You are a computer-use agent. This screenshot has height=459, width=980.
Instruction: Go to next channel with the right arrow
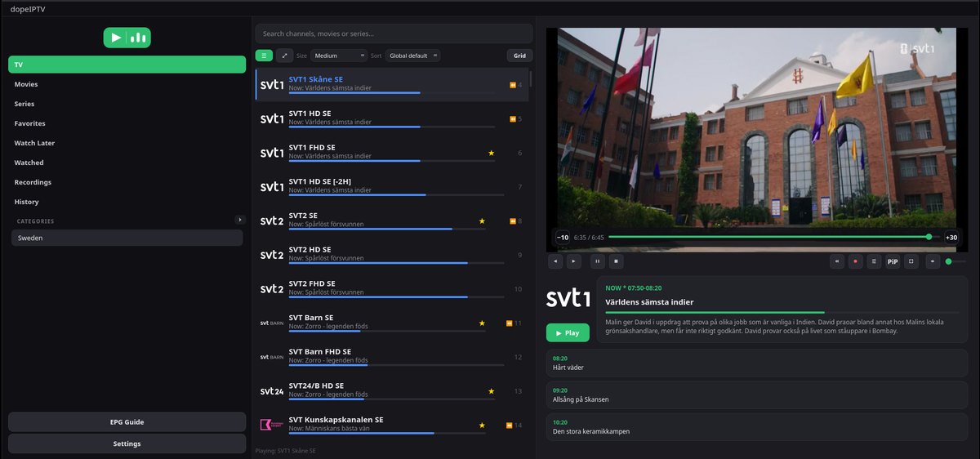click(x=574, y=261)
